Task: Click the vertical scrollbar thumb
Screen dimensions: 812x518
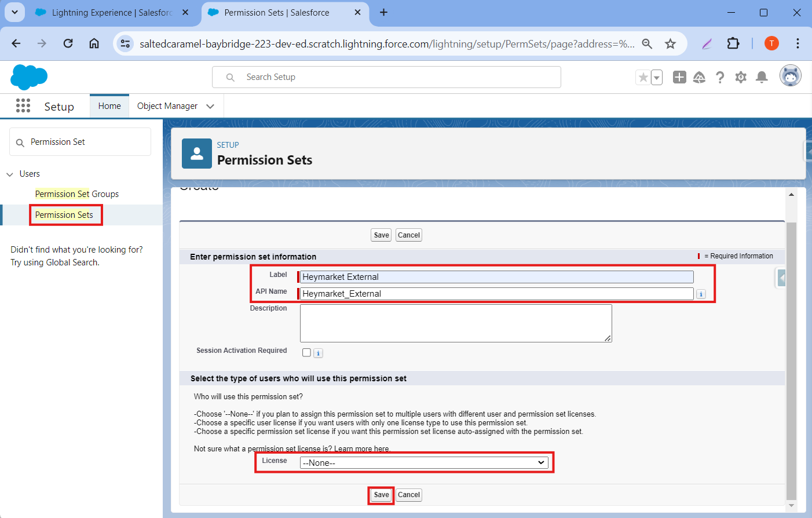Action: [791, 360]
